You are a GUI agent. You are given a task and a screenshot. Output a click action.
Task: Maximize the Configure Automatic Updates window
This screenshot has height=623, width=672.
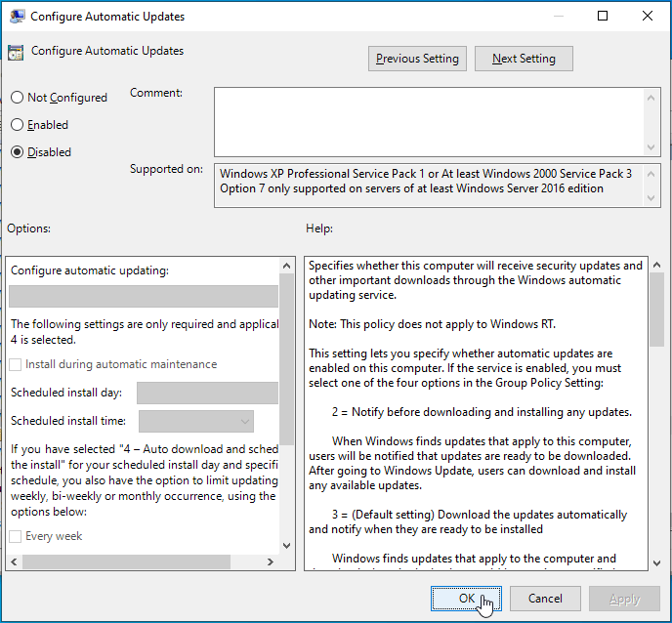pyautogui.click(x=603, y=17)
